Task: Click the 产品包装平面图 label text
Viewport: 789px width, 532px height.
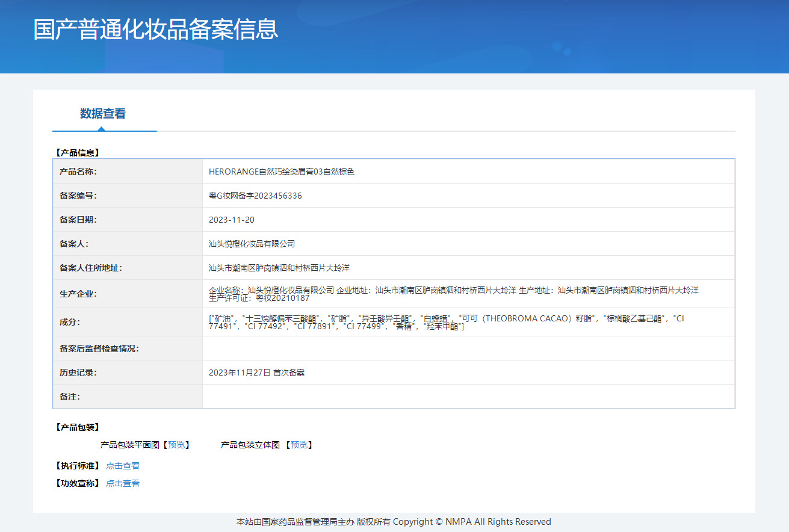Action: (130, 445)
